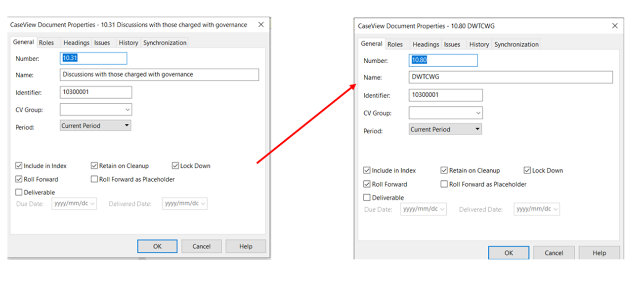Enable Deliverable checkbox in the 10.31 dialog

click(19, 192)
